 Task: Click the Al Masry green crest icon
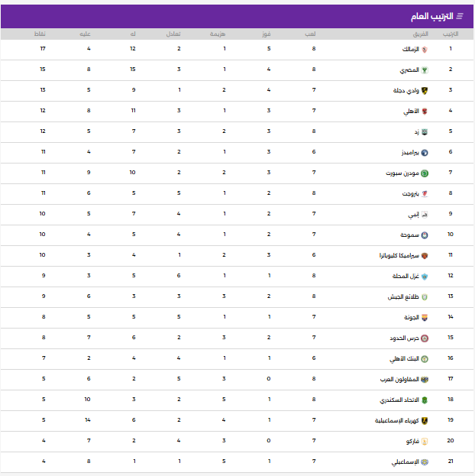[x=425, y=70]
